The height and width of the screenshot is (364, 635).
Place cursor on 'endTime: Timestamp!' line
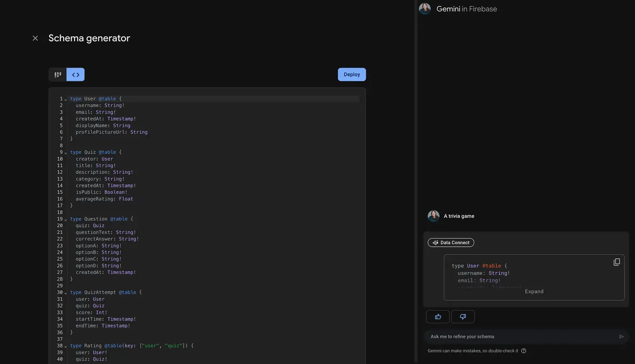click(x=103, y=326)
